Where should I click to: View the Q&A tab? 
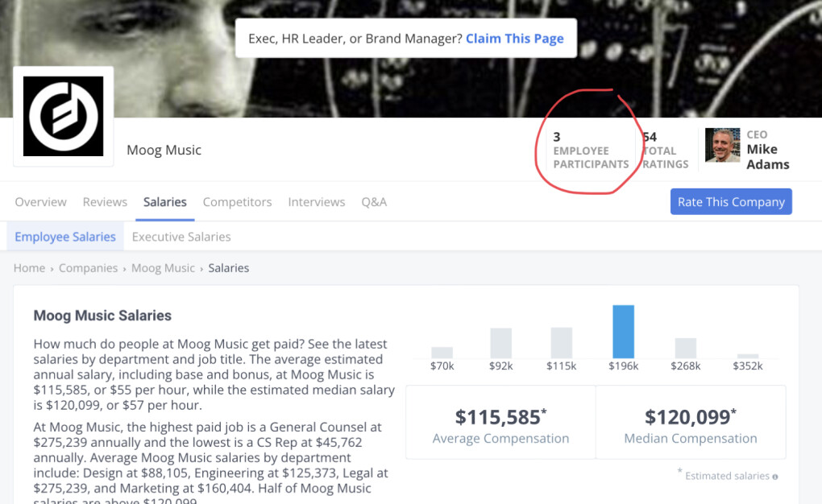click(x=374, y=202)
